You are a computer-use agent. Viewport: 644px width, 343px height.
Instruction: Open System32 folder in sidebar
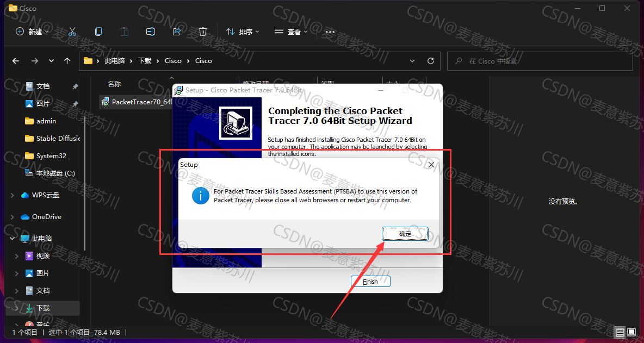[x=51, y=156]
